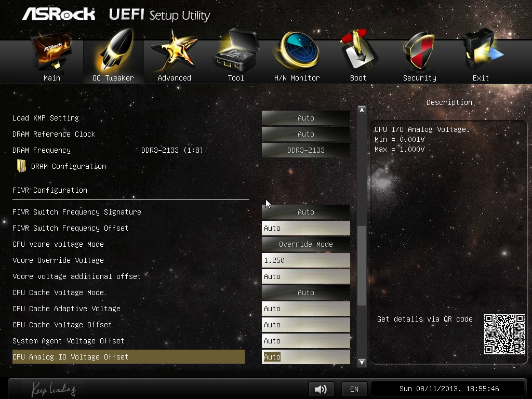Open DRAM Frequency DDR3-2133 dropdown
The height and width of the screenshot is (399, 532).
coord(305,150)
